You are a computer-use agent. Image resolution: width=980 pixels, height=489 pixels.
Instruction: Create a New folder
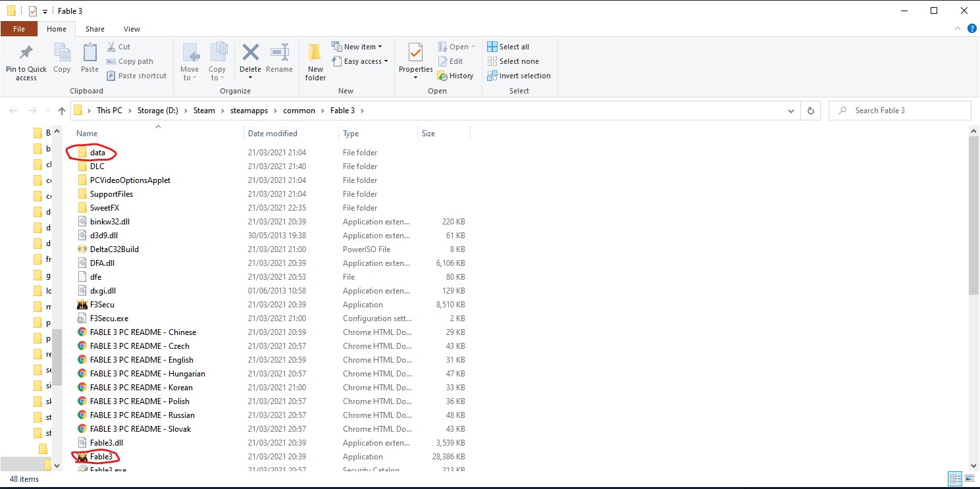[x=315, y=63]
